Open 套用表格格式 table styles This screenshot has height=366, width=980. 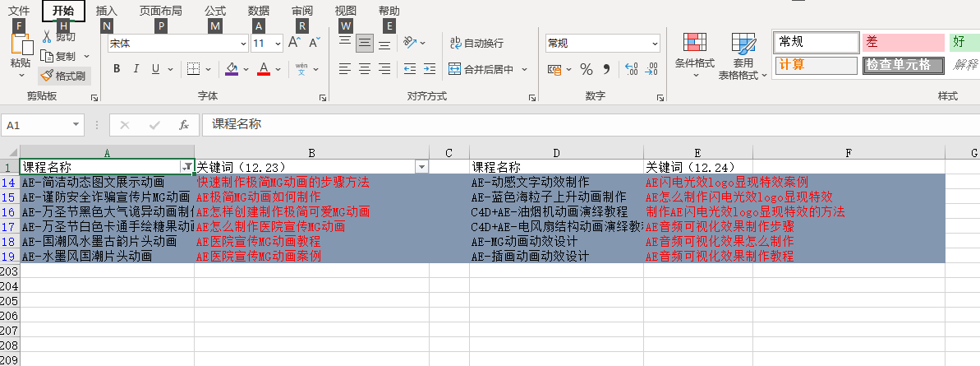coord(743,56)
